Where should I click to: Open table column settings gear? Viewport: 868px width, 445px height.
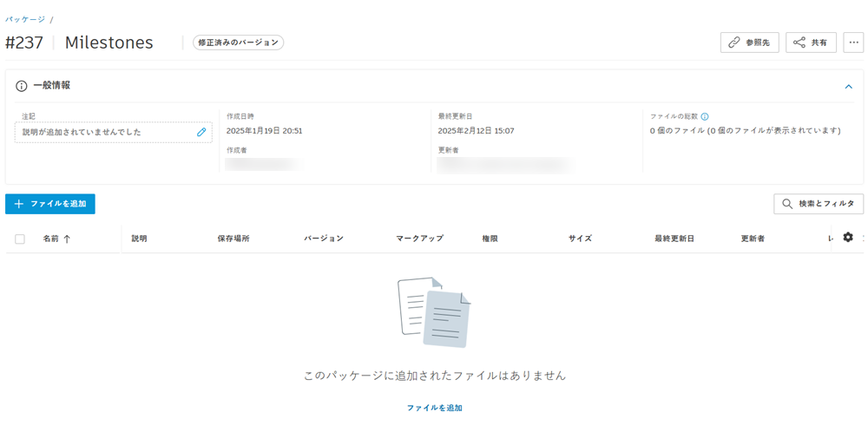pyautogui.click(x=848, y=238)
